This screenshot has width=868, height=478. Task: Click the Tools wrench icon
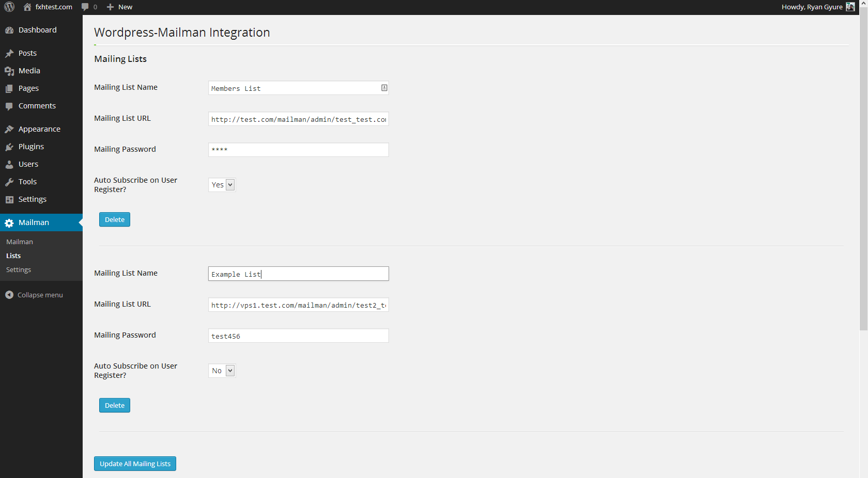pos(9,182)
